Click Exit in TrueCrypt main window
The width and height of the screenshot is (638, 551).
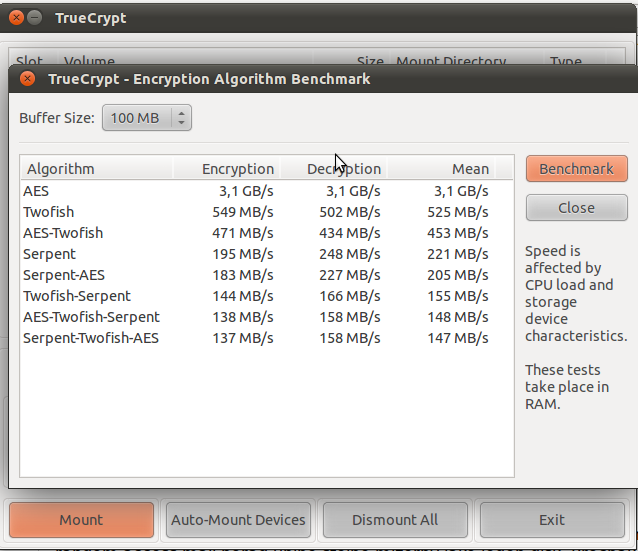point(552,520)
